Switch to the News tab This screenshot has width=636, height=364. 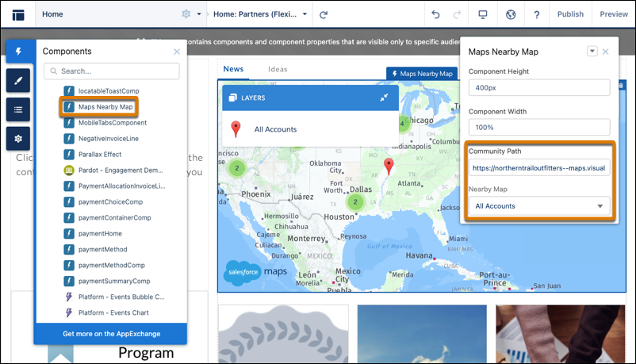click(233, 69)
